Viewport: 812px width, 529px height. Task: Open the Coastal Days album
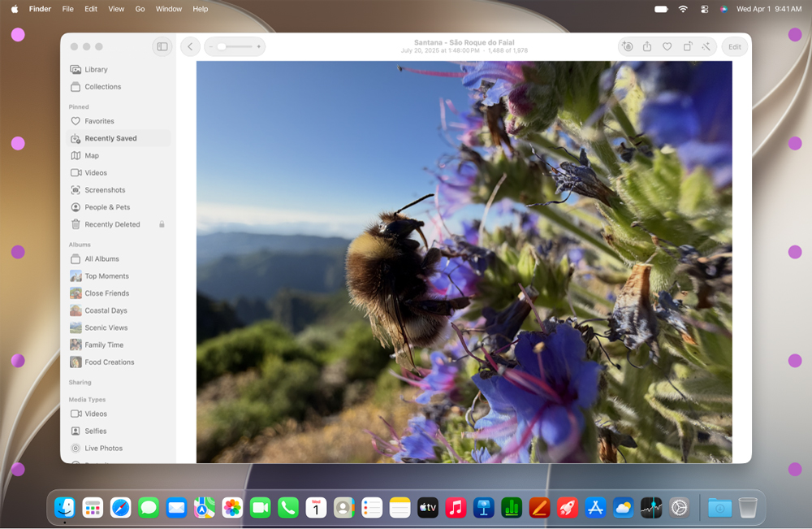119,310
